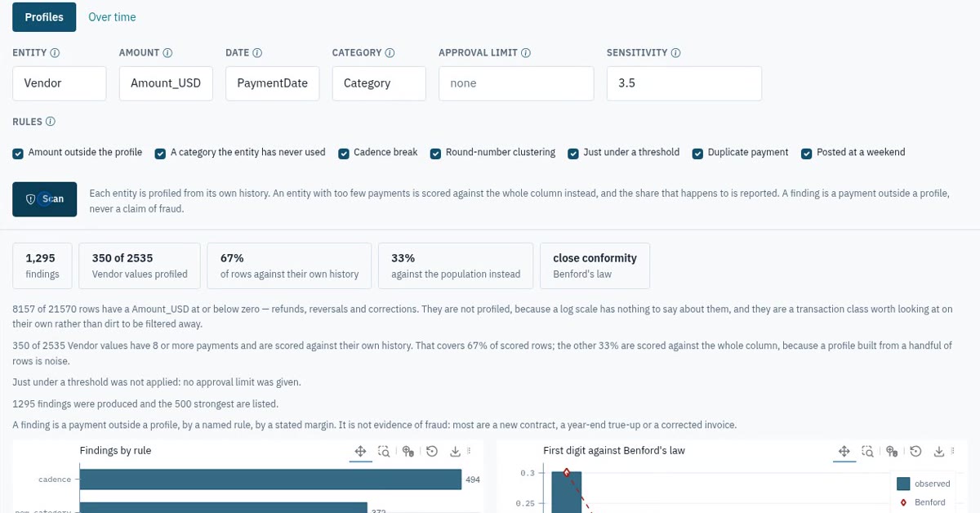Disable the Duplicate payment rule
This screenshot has width=980, height=513.
click(x=698, y=153)
